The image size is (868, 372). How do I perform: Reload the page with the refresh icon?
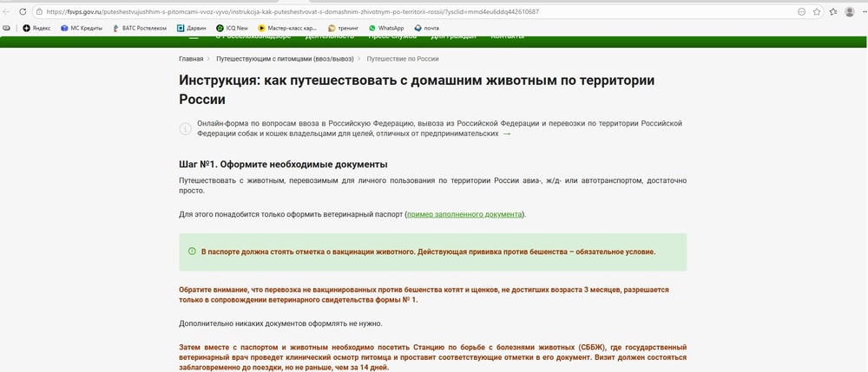[x=23, y=11]
